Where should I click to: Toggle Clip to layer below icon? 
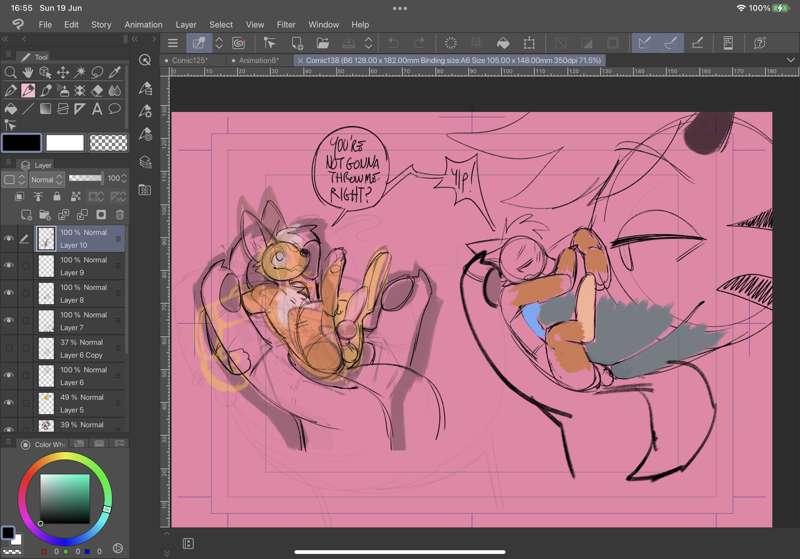(x=19, y=196)
